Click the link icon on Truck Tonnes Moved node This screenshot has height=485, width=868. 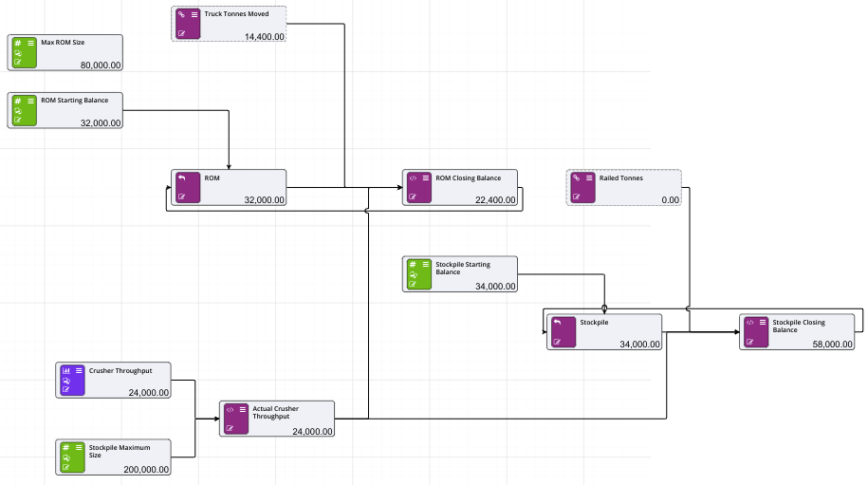pos(181,15)
